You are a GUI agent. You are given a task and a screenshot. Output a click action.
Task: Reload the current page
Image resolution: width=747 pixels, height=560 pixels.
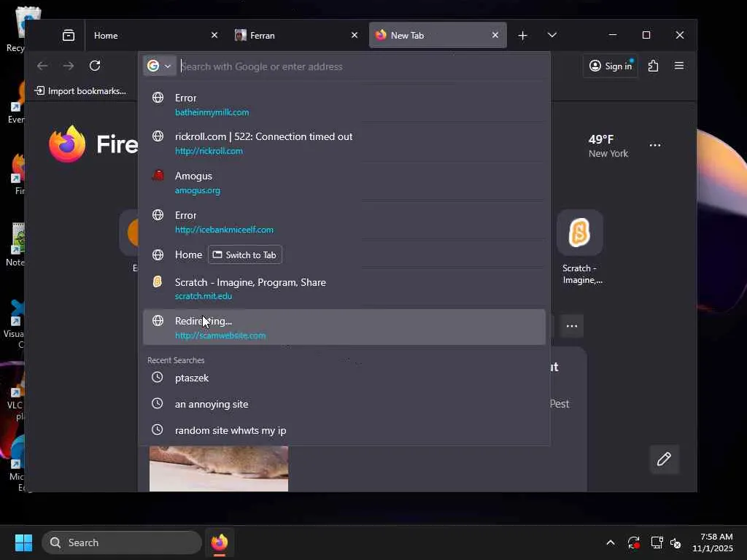[x=95, y=66]
